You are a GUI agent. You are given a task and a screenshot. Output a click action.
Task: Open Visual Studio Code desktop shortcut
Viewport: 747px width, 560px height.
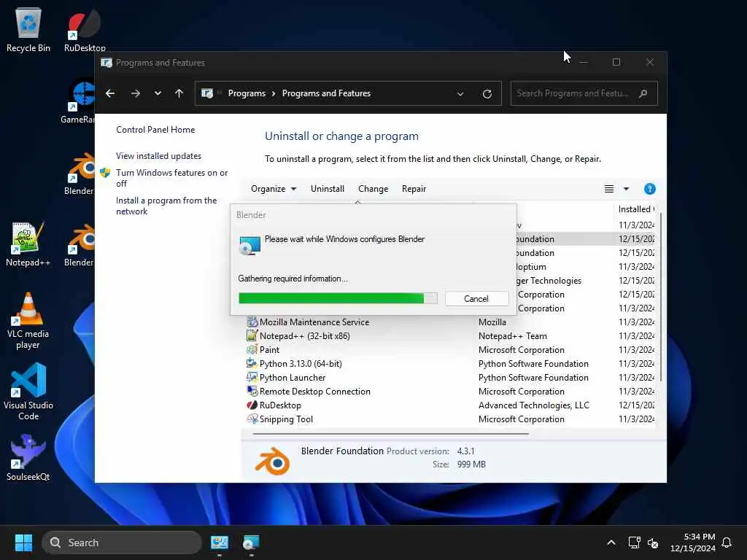coord(28,392)
